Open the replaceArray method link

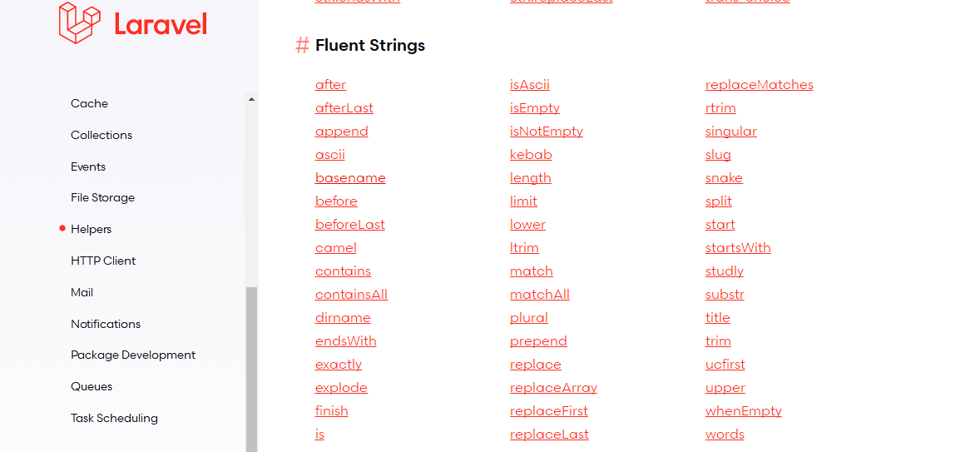pyautogui.click(x=553, y=388)
